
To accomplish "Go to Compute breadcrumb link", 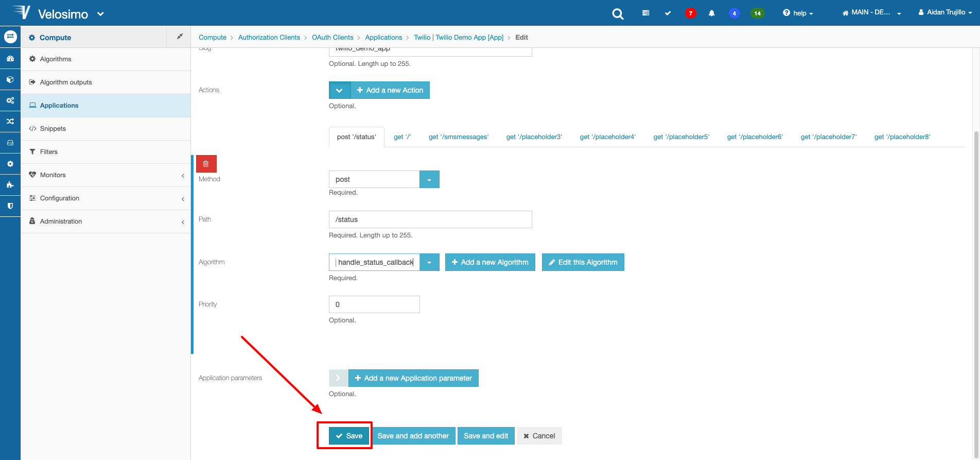I will 213,37.
